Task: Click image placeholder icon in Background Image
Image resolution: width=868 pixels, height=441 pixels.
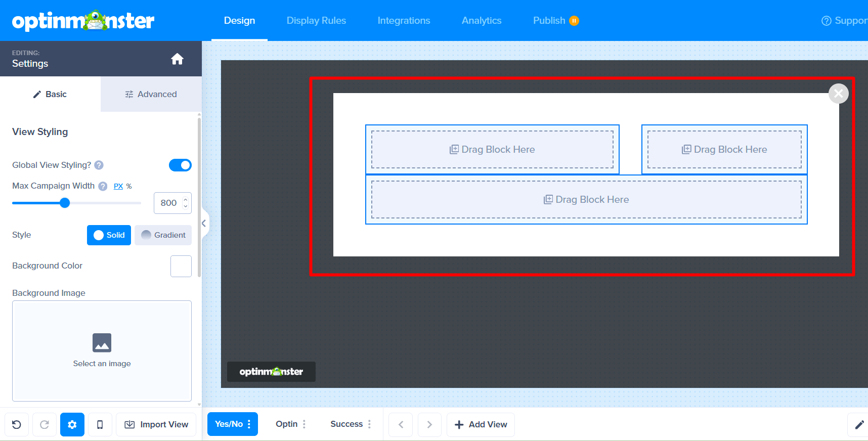Action: pyautogui.click(x=102, y=343)
